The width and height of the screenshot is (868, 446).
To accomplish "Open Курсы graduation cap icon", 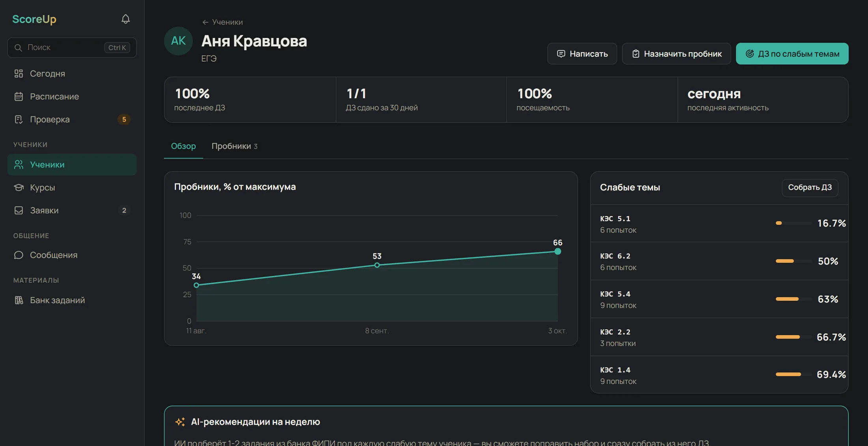I will (x=19, y=188).
